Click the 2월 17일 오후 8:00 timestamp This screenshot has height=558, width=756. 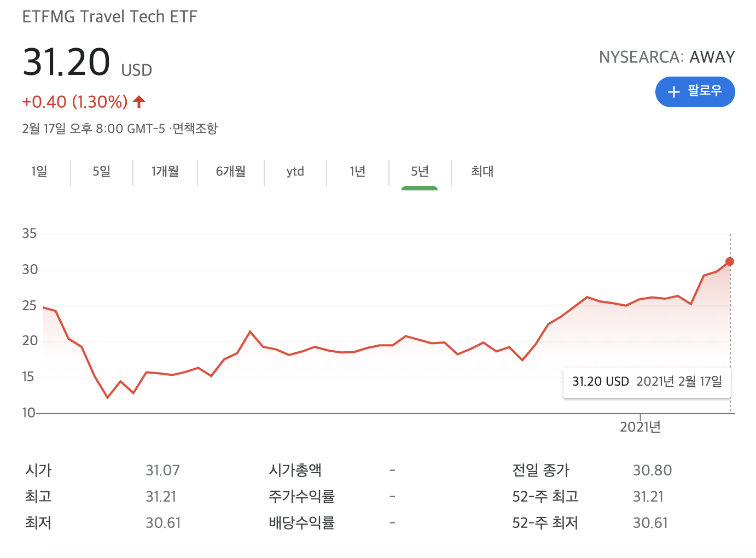point(93,129)
